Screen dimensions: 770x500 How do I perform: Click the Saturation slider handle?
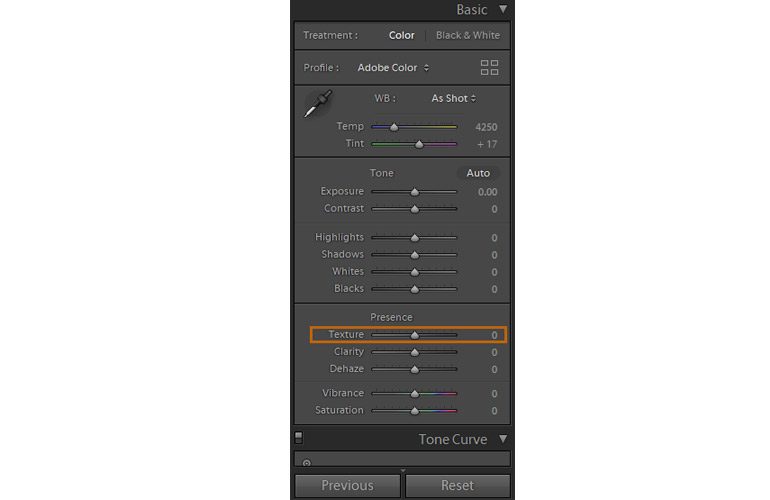[x=415, y=411]
